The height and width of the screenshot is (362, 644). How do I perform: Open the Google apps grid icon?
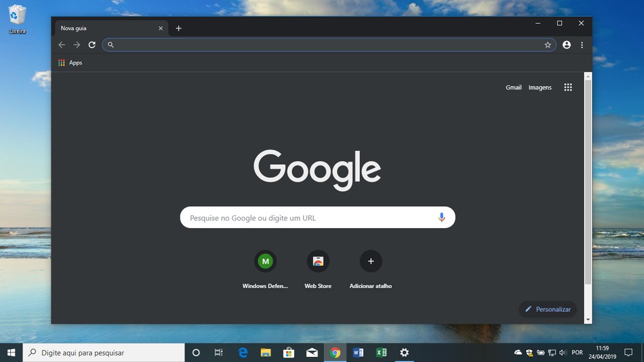tap(568, 87)
